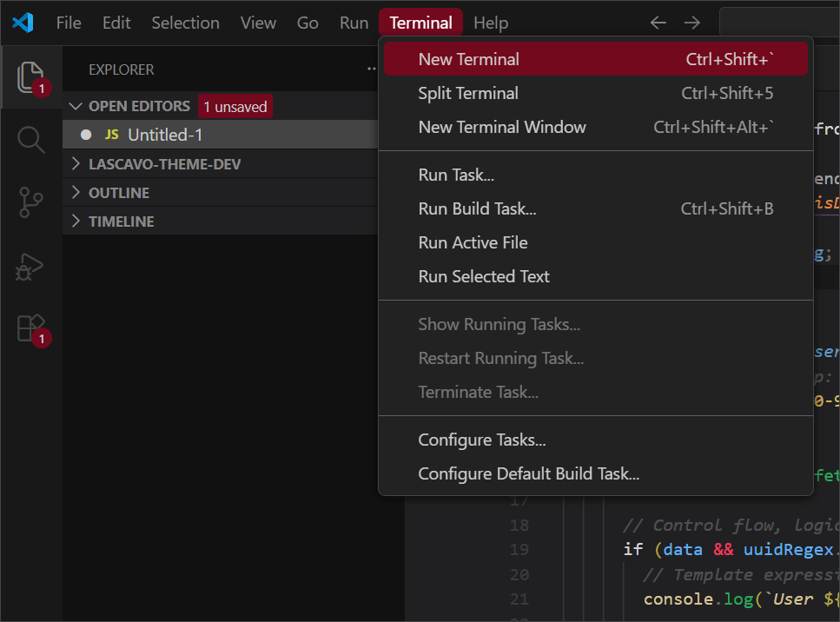Open the View menu
The width and height of the screenshot is (840, 622).
(258, 23)
